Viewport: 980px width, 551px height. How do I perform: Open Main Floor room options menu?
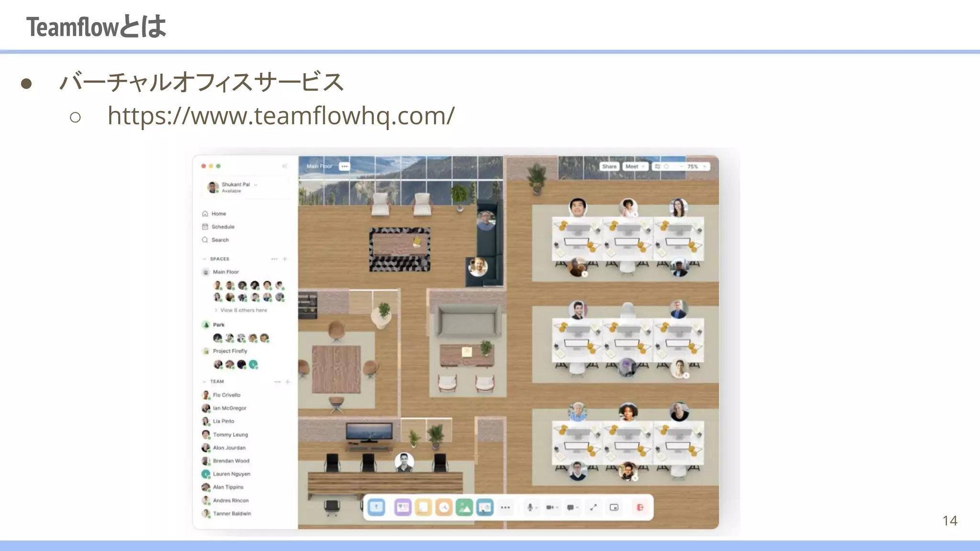tap(345, 166)
